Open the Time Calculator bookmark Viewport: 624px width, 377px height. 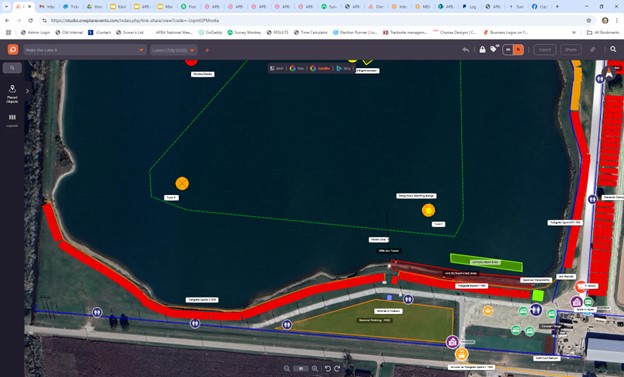click(x=310, y=32)
